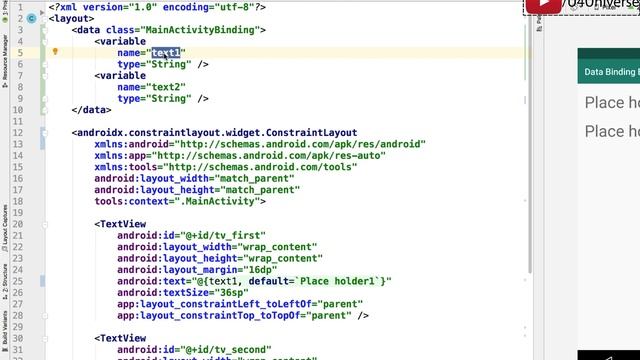
Task: Click the androidx ConstraintLayout tag name
Action: coord(217,133)
